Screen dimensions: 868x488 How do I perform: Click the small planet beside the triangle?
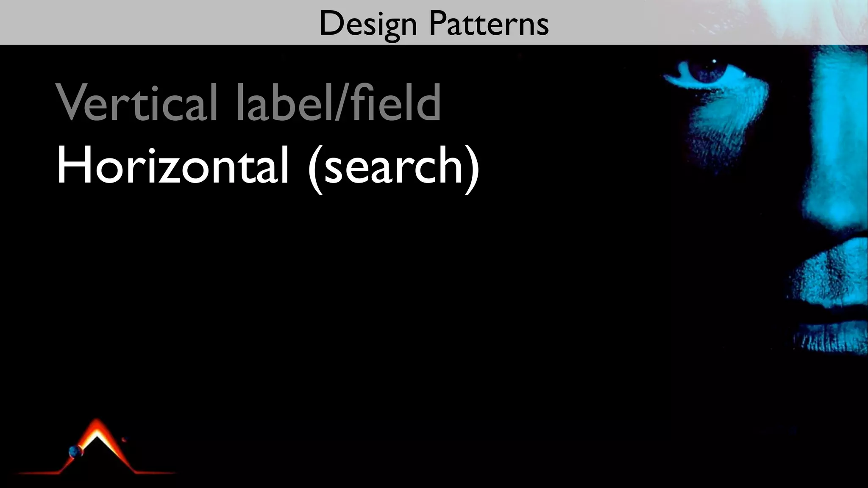tap(76, 452)
